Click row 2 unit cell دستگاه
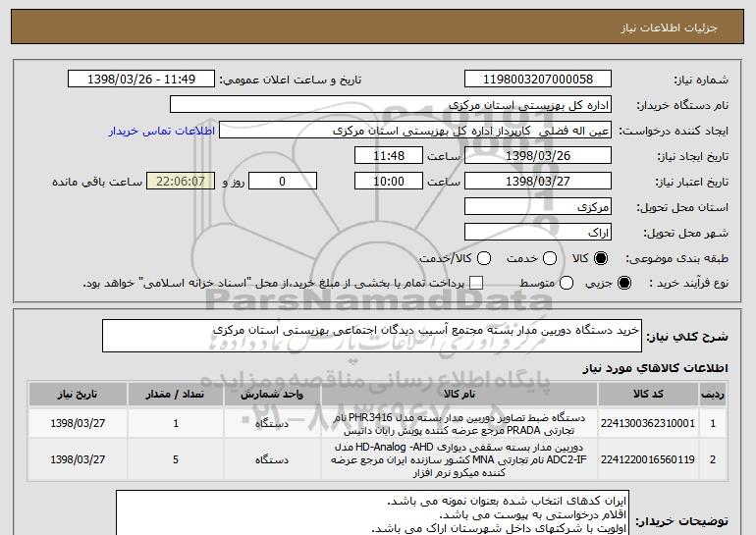Screen dimensions: 756x535 pos(272,459)
